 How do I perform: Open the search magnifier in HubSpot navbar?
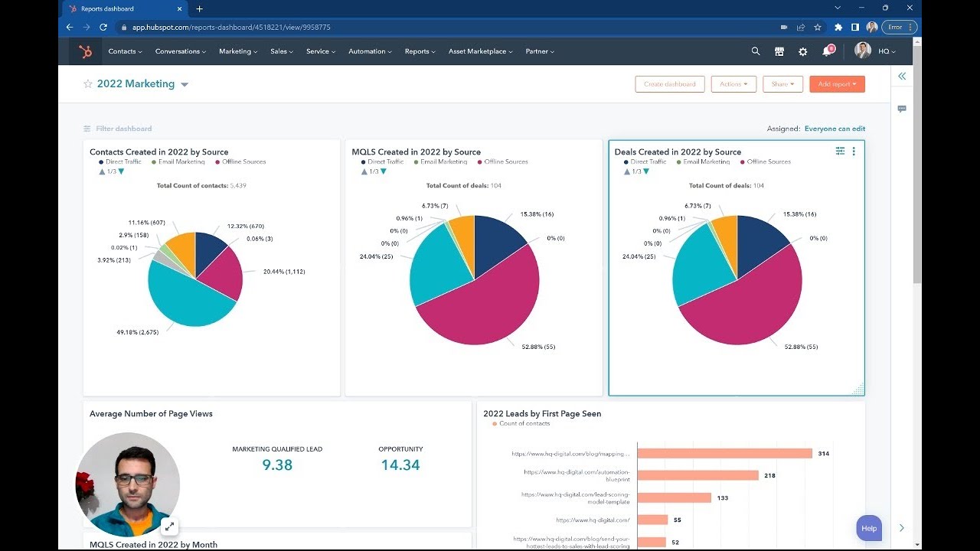pos(756,51)
